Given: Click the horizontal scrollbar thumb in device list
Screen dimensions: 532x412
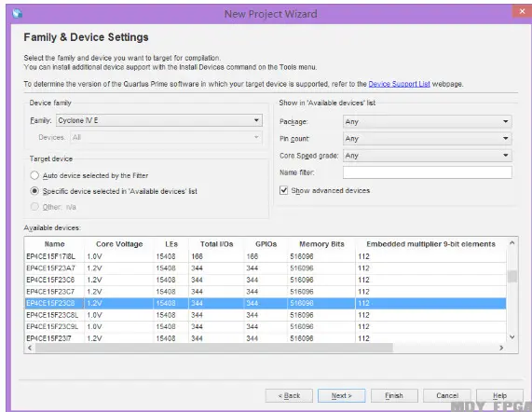Looking at the screenshot, I should click(x=214, y=348).
